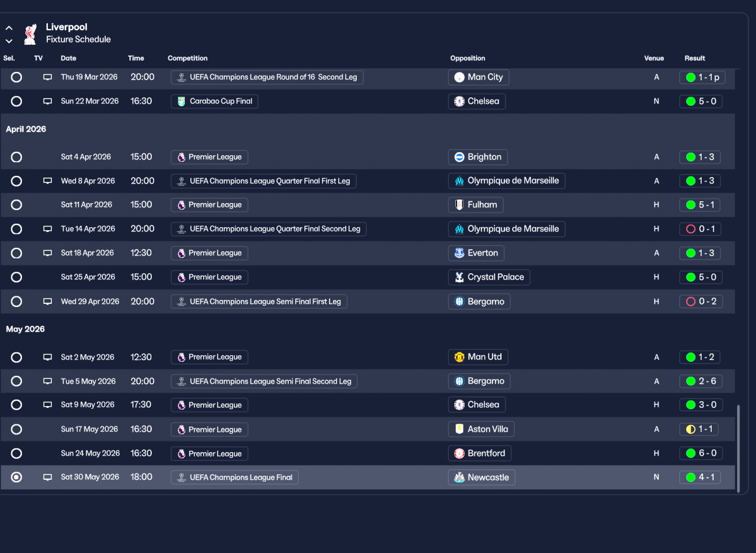Select the radio button for the Man Utd fixture

[x=17, y=357]
